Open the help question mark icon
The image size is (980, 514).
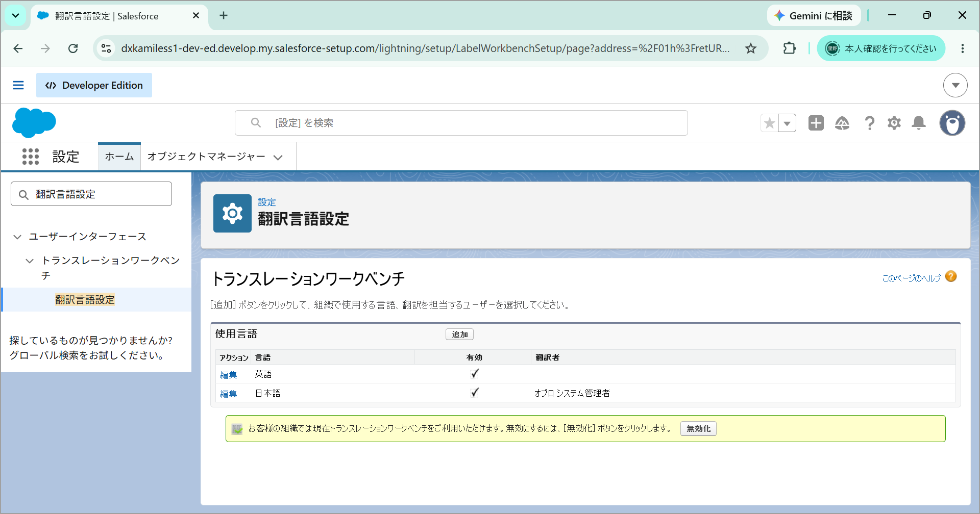pyautogui.click(x=869, y=123)
